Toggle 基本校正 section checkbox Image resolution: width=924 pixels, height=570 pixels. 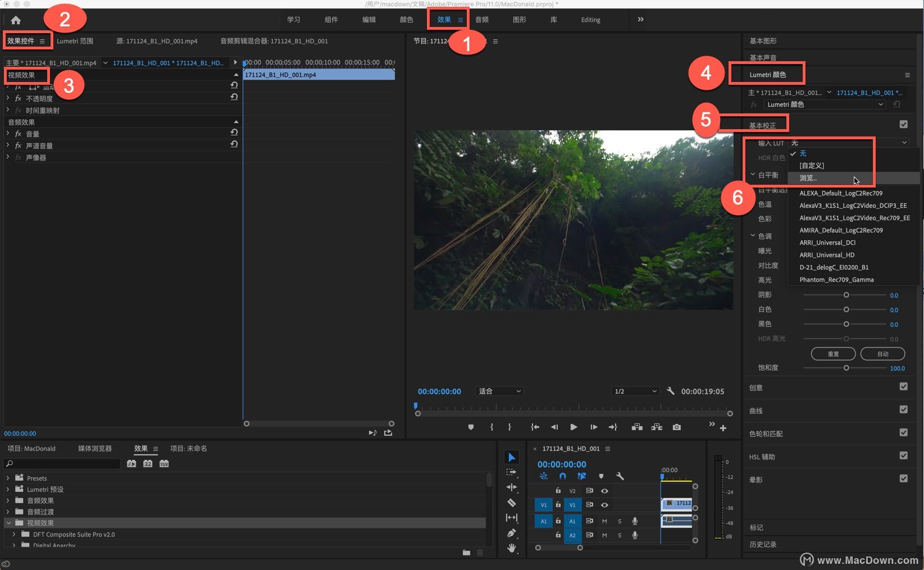pyautogui.click(x=903, y=124)
